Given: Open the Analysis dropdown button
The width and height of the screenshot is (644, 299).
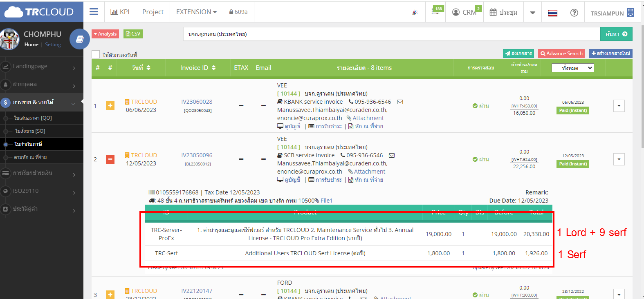Looking at the screenshot, I should coord(105,34).
